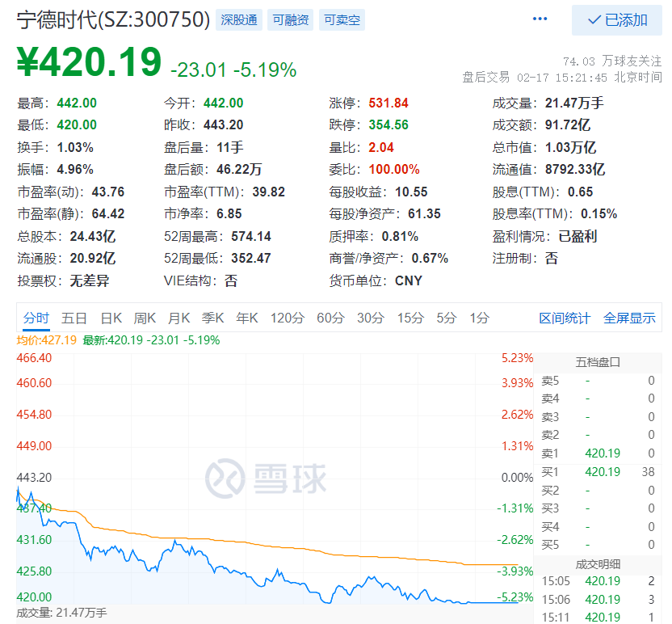The image size is (672, 624).
Task: Click the 盘后额 value 46.22万
Action: [239, 170]
